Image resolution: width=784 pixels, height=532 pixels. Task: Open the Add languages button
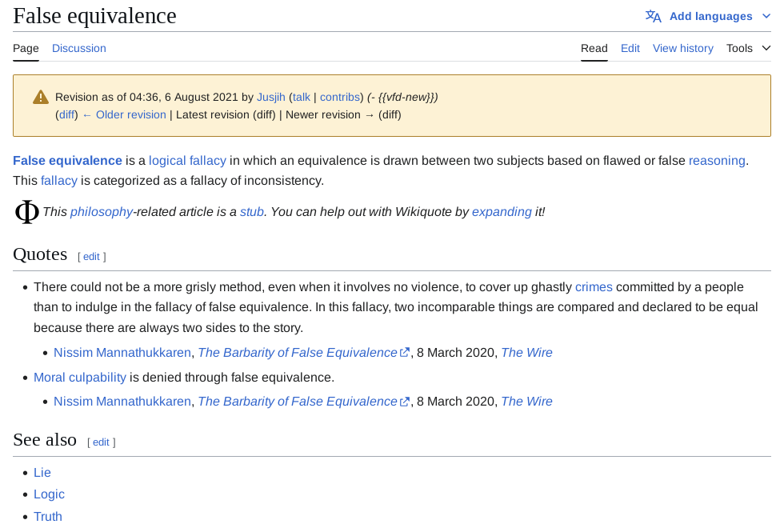tap(708, 17)
